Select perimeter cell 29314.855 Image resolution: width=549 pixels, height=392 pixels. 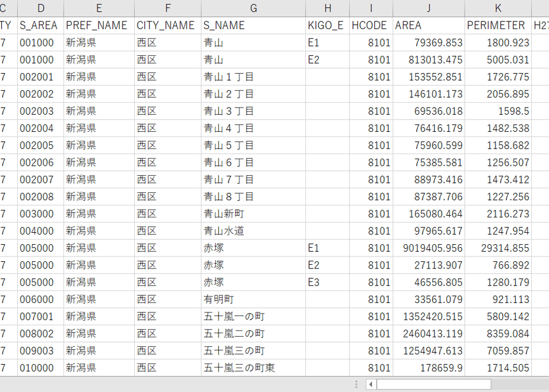click(498, 248)
